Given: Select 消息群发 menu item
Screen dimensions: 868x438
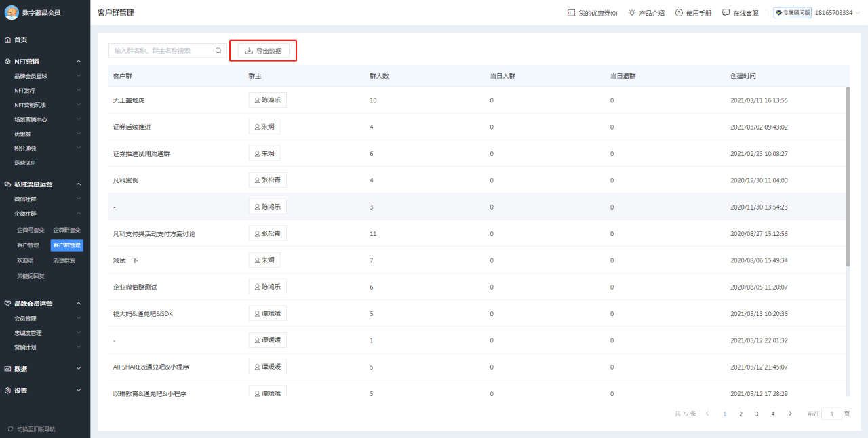Looking at the screenshot, I should pyautogui.click(x=64, y=260).
